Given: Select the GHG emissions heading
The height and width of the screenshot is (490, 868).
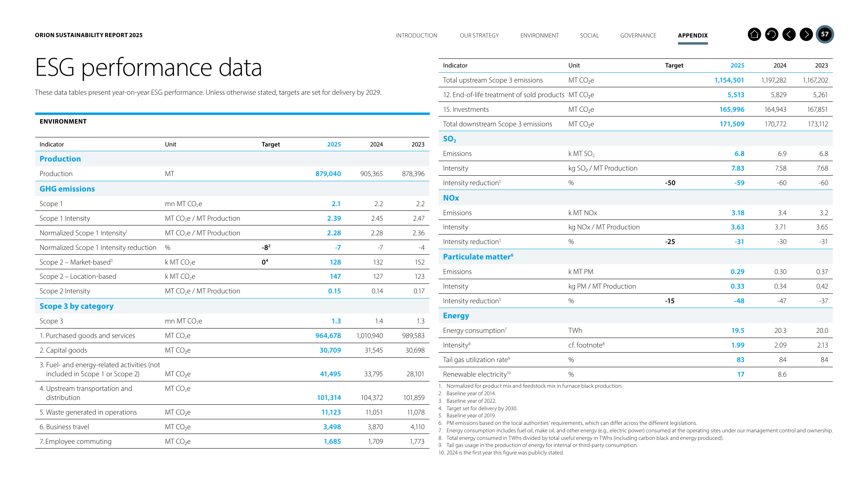Looking at the screenshot, I should (x=67, y=189).
